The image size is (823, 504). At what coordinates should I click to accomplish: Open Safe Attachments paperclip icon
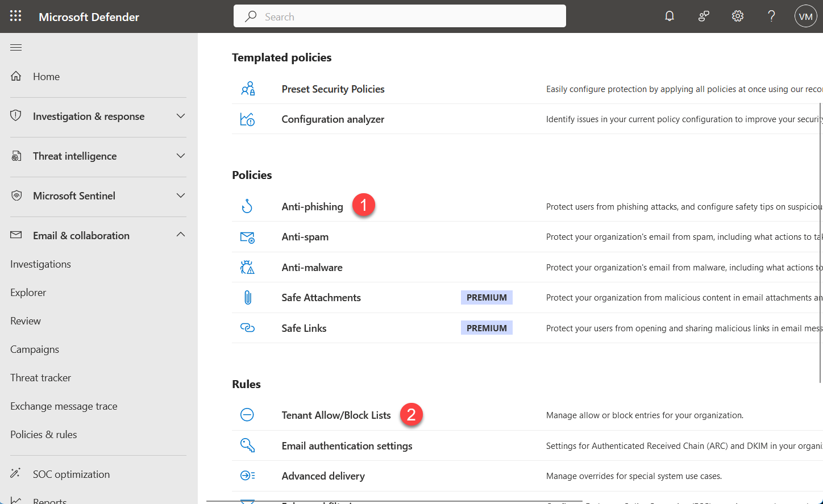(247, 297)
